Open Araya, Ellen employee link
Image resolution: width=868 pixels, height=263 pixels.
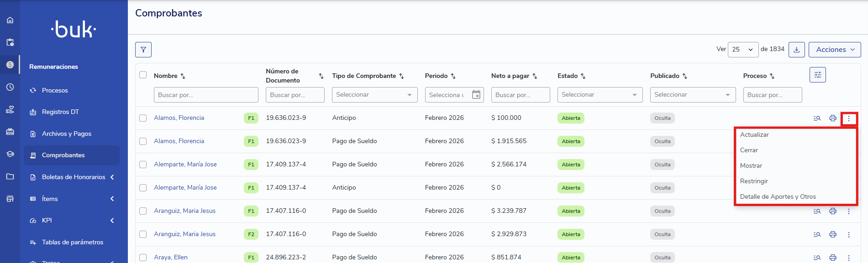(170, 258)
